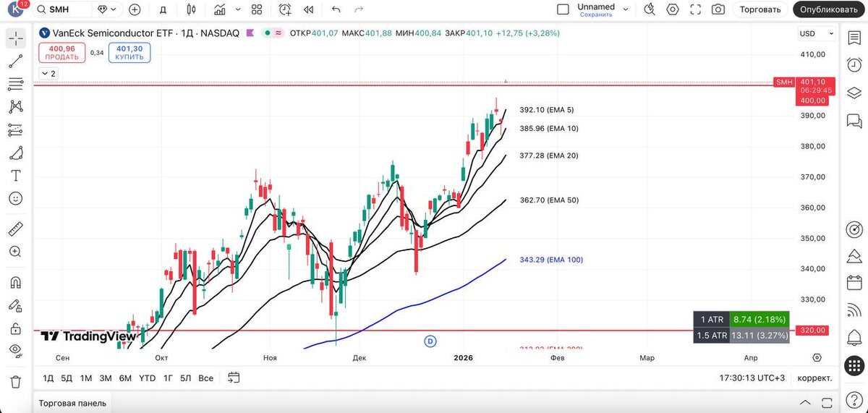Click the user avatar with 12 notifications
Screen dimensions: 868x413
click(x=16, y=9)
